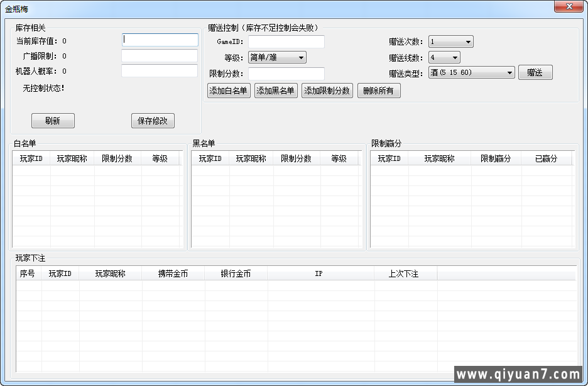Screen dimensions: 588x386
Task: Click the IP column header
Action: (318, 274)
